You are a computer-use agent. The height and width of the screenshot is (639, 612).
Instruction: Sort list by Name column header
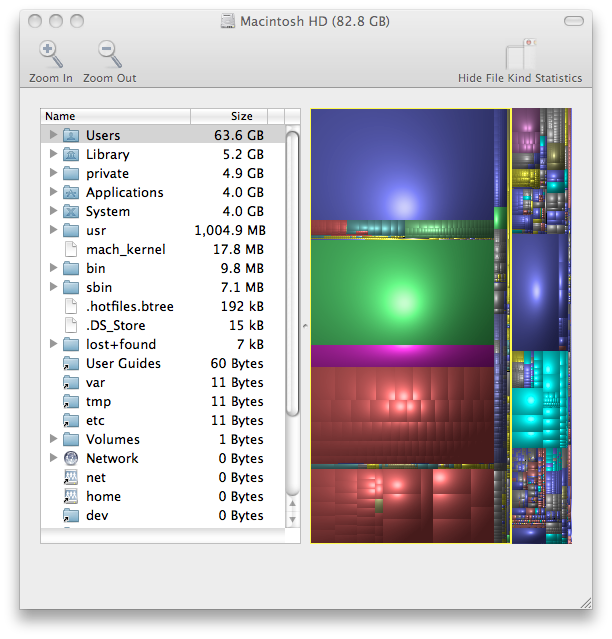point(116,117)
